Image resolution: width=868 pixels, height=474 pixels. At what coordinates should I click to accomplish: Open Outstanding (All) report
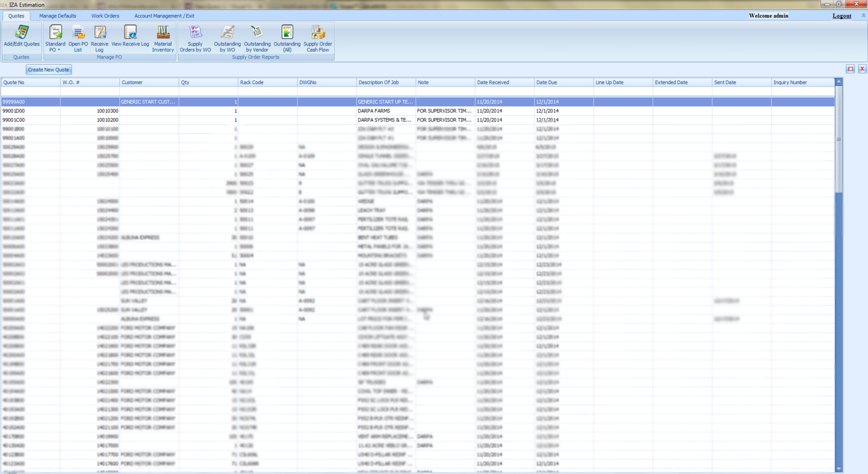pos(287,37)
